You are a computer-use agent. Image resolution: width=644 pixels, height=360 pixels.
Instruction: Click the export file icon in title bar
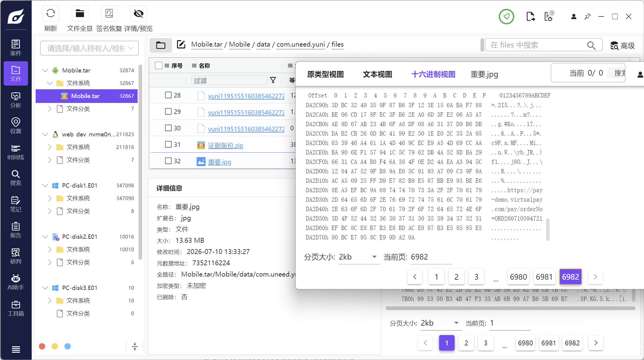(531, 16)
